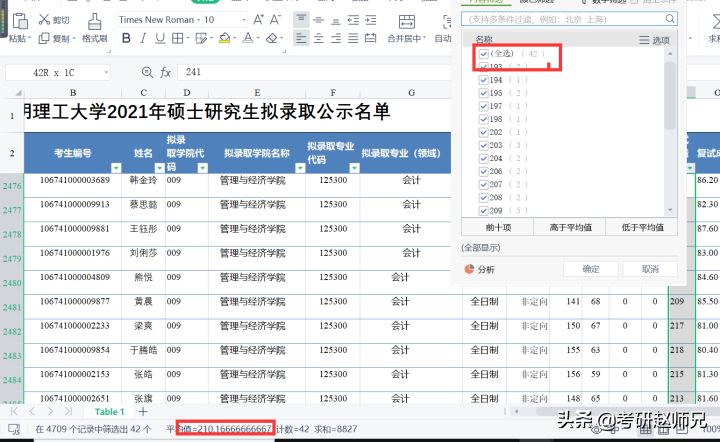Click the cell style format icon

point(201,38)
